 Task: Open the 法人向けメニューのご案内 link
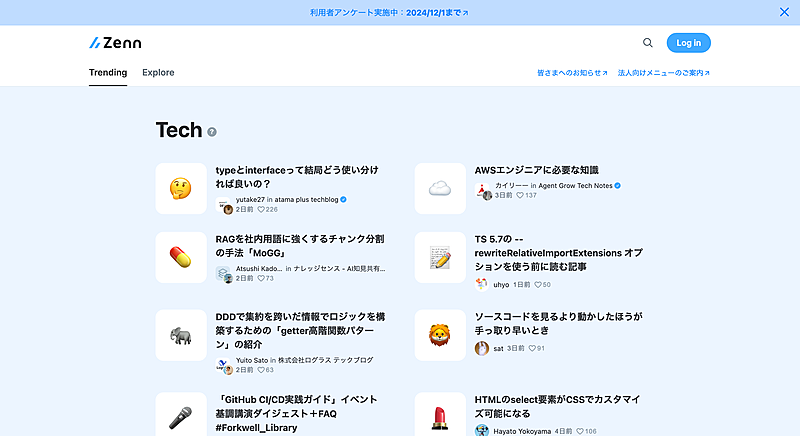[664, 73]
